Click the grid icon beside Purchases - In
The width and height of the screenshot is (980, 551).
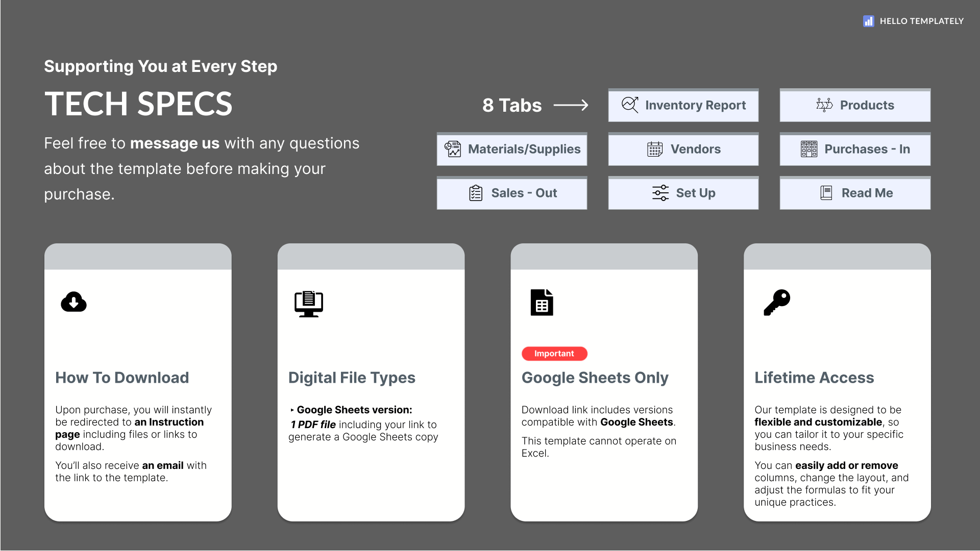click(x=808, y=149)
